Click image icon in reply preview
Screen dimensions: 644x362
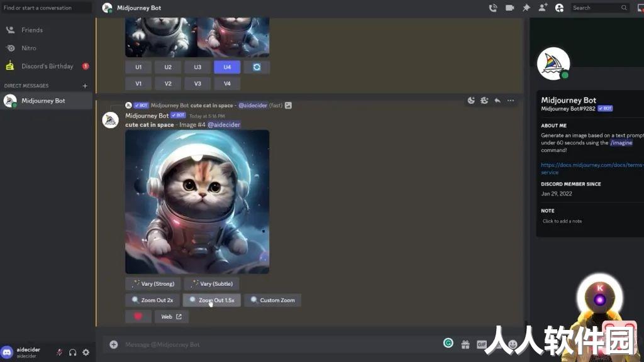tap(288, 106)
